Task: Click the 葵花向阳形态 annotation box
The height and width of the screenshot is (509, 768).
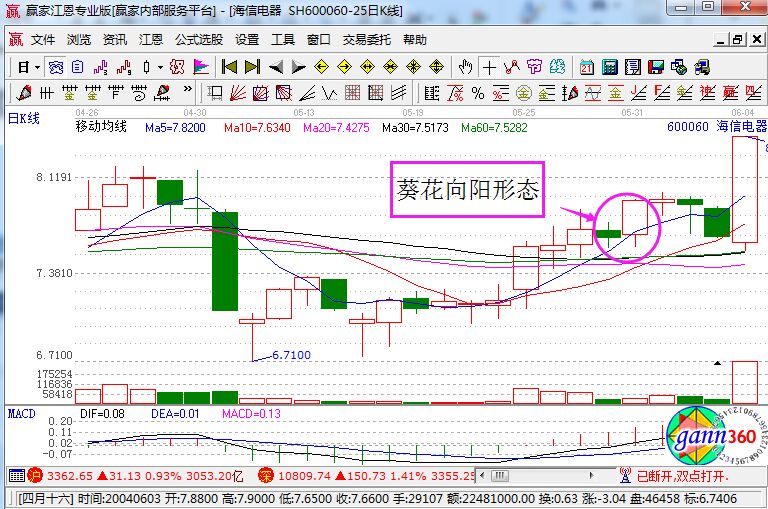Action: pos(466,189)
